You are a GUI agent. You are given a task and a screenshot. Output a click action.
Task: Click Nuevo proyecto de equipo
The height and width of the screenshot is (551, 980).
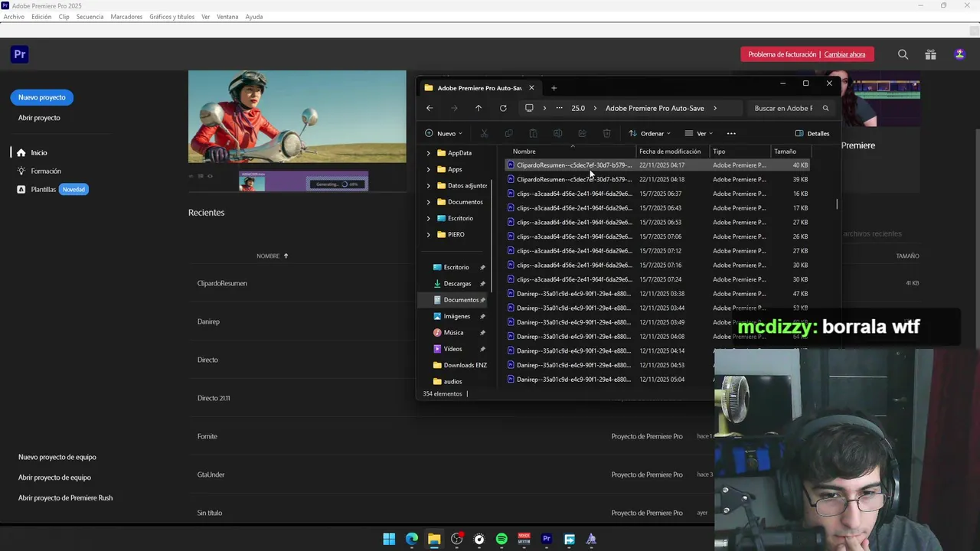[57, 457]
